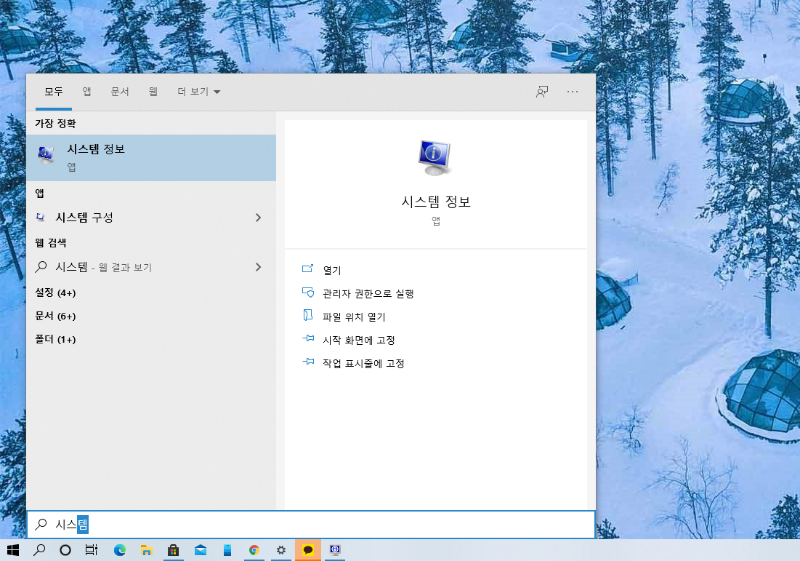Viewport: 800px width, 561px height.
Task: Switch to the 문서 filter tab
Action: [119, 91]
